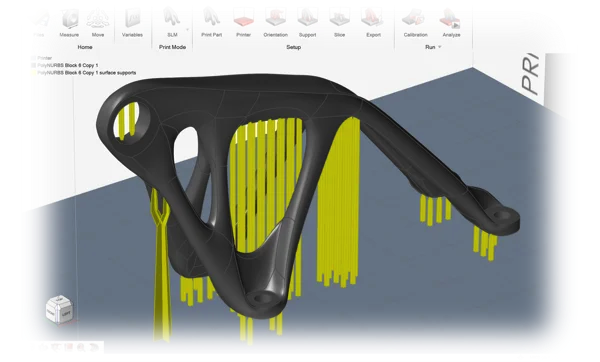Click the Setup ribbon group label
This screenshot has width=600, height=362.
(x=293, y=47)
